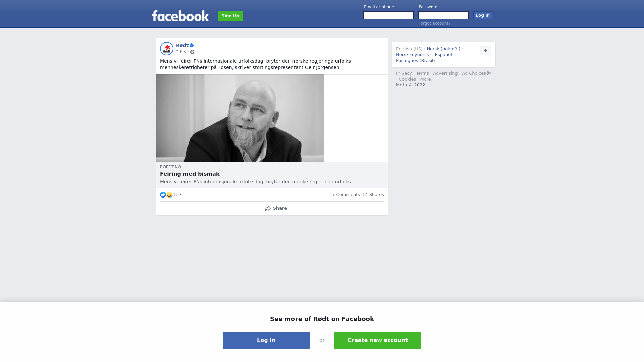The width and height of the screenshot is (644, 362).
Task: Open the 7 Comments link
Action: (346, 195)
